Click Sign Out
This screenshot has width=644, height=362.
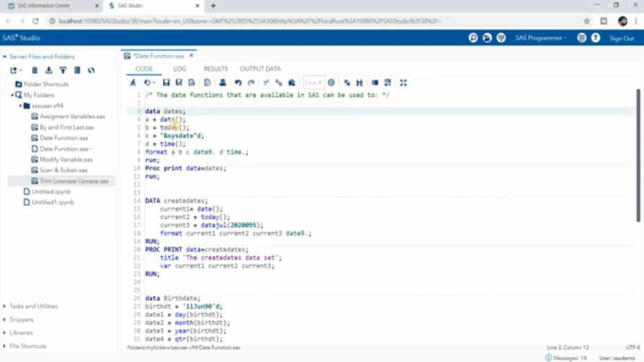pyautogui.click(x=621, y=38)
